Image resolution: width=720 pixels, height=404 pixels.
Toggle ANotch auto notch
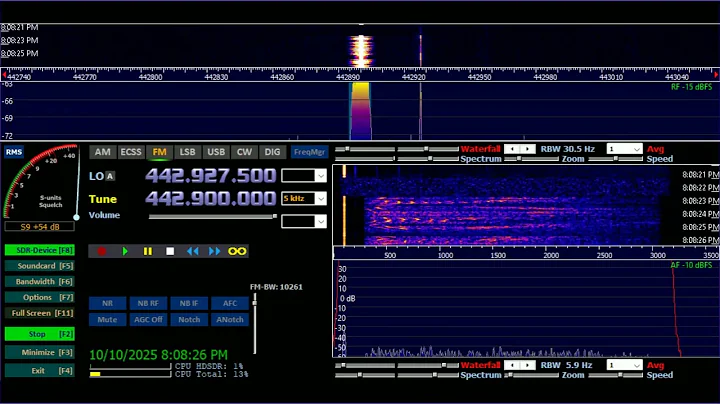pyautogui.click(x=230, y=320)
